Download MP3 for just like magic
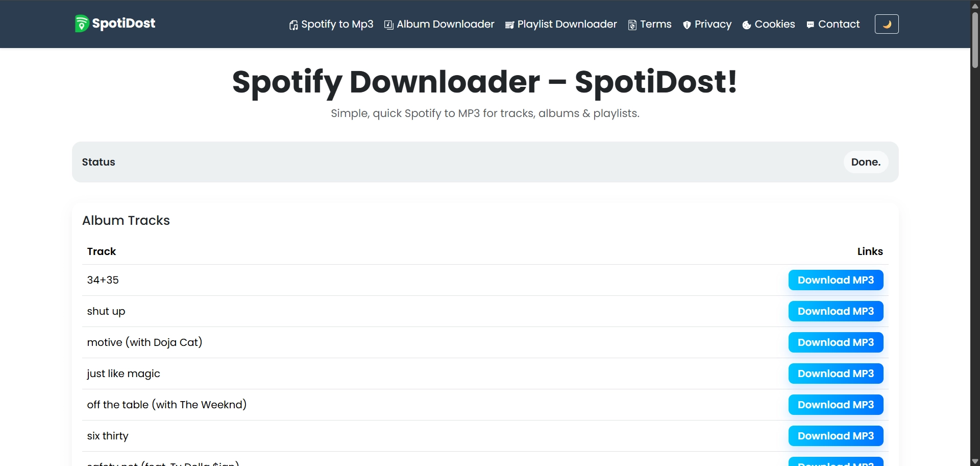Screen dimensions: 980x466 coord(836,374)
